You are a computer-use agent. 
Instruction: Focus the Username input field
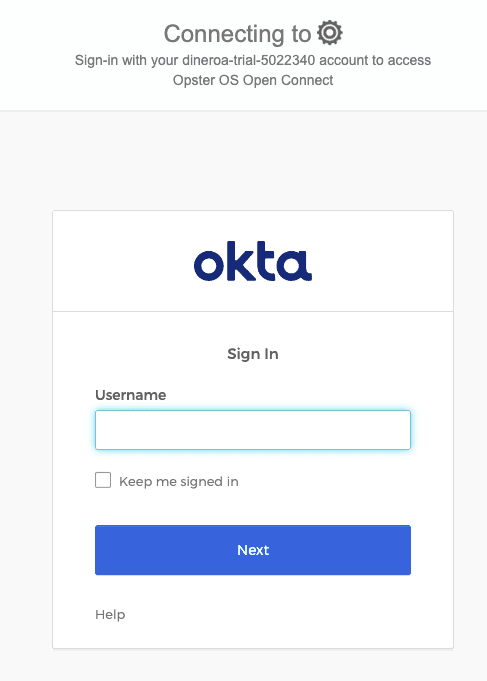[253, 430]
